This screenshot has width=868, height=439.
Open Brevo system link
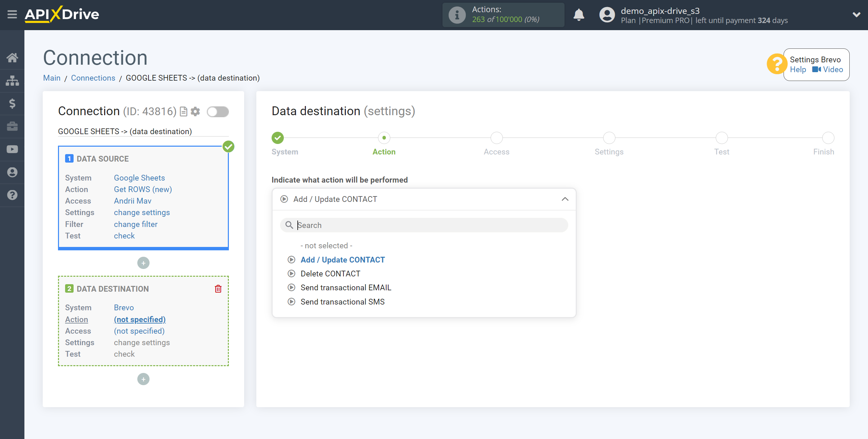pyautogui.click(x=124, y=308)
